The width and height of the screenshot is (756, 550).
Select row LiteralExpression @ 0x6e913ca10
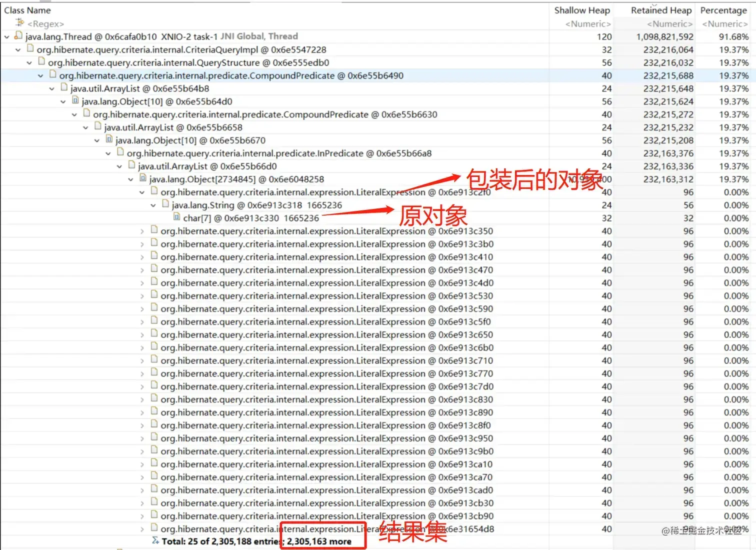pos(326,464)
